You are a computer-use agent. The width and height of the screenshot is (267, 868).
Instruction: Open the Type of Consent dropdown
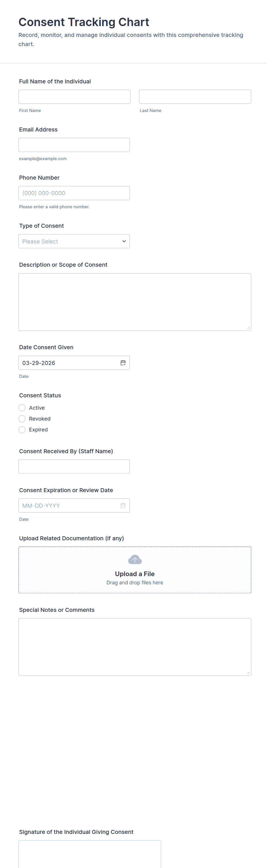[74, 241]
